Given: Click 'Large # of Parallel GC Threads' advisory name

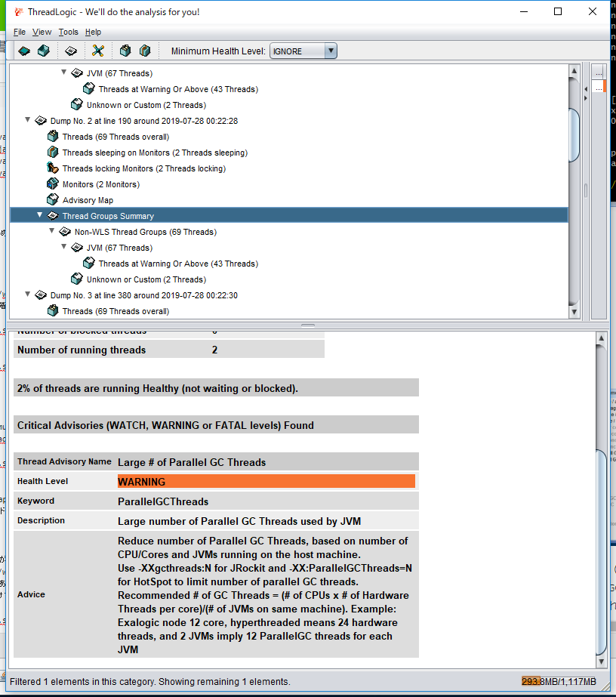Looking at the screenshot, I should (x=192, y=462).
